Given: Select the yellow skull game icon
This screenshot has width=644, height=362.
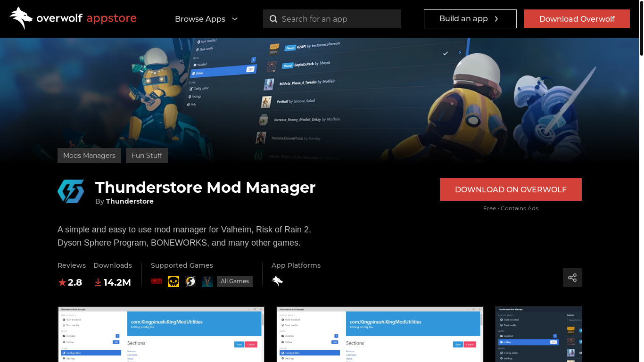Looking at the screenshot, I should tap(173, 281).
